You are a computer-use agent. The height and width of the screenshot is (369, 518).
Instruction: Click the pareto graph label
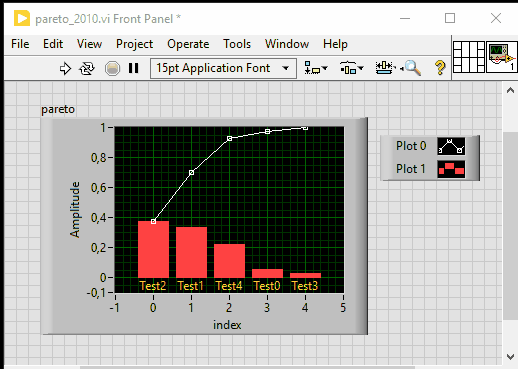pyautogui.click(x=58, y=109)
